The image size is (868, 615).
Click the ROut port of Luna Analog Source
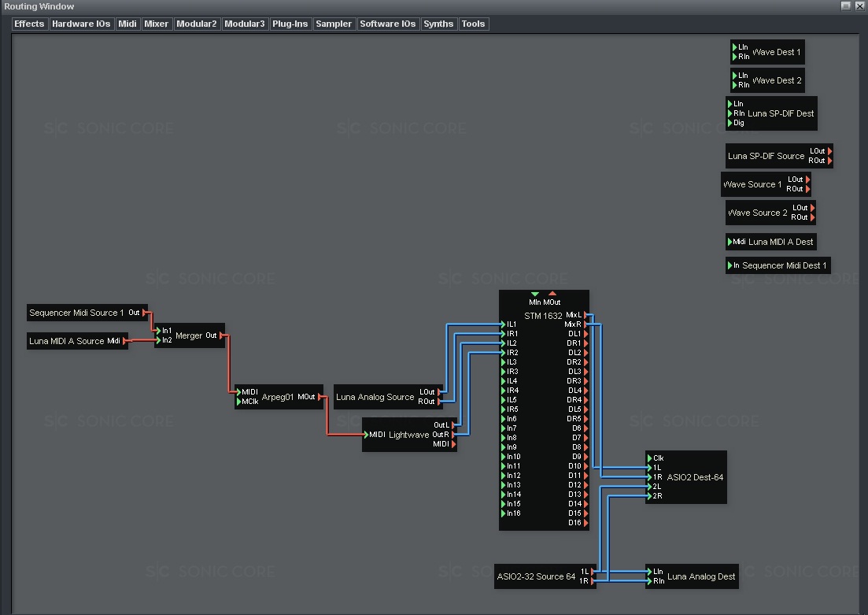click(x=439, y=402)
